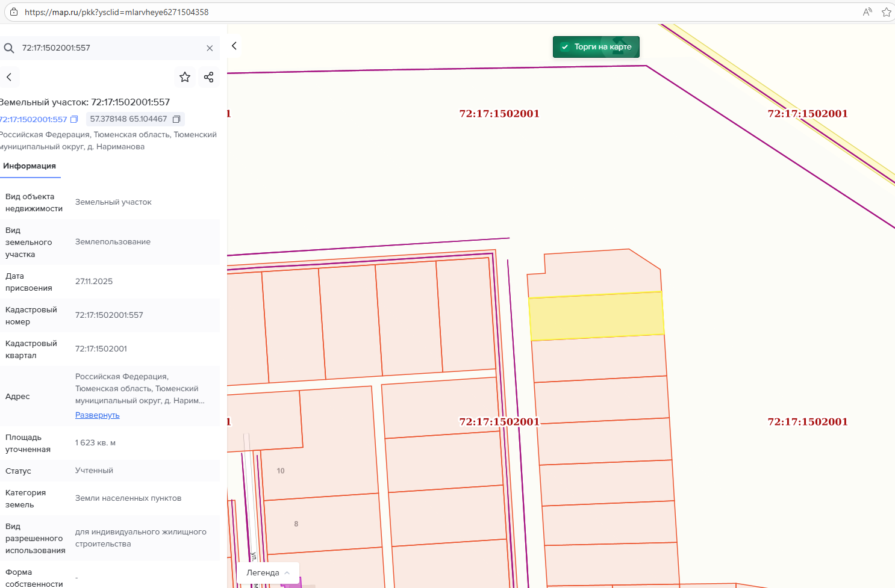Screen dimensions: 895x588
Task: Add parcel to favorites with star icon
Action: [185, 77]
